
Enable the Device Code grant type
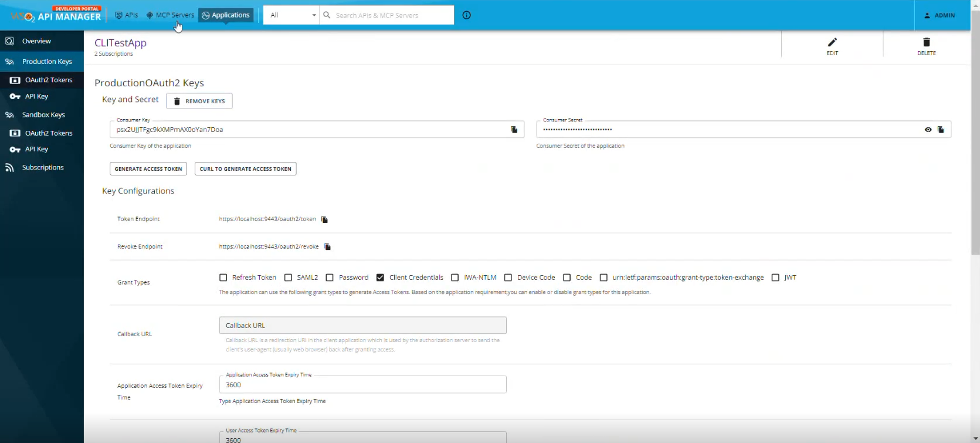click(x=508, y=278)
